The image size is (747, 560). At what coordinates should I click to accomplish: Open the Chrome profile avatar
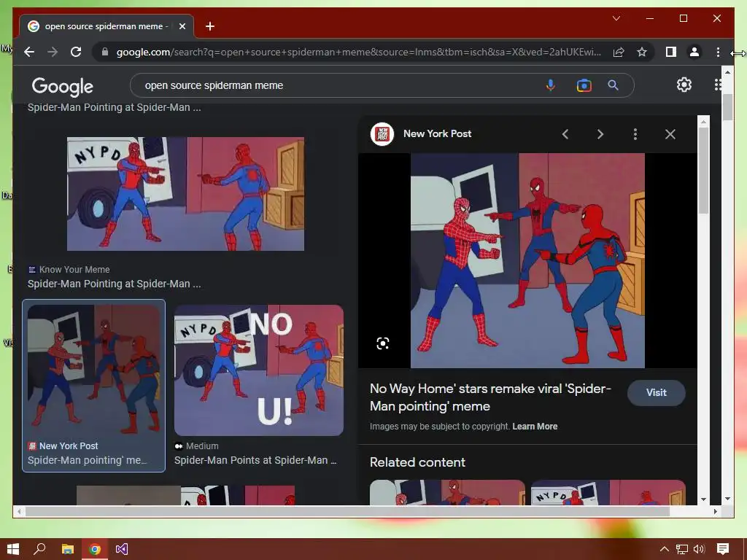(694, 52)
